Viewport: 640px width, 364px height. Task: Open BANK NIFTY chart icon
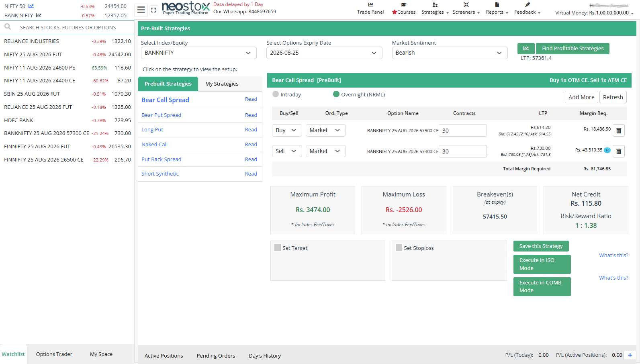point(39,15)
